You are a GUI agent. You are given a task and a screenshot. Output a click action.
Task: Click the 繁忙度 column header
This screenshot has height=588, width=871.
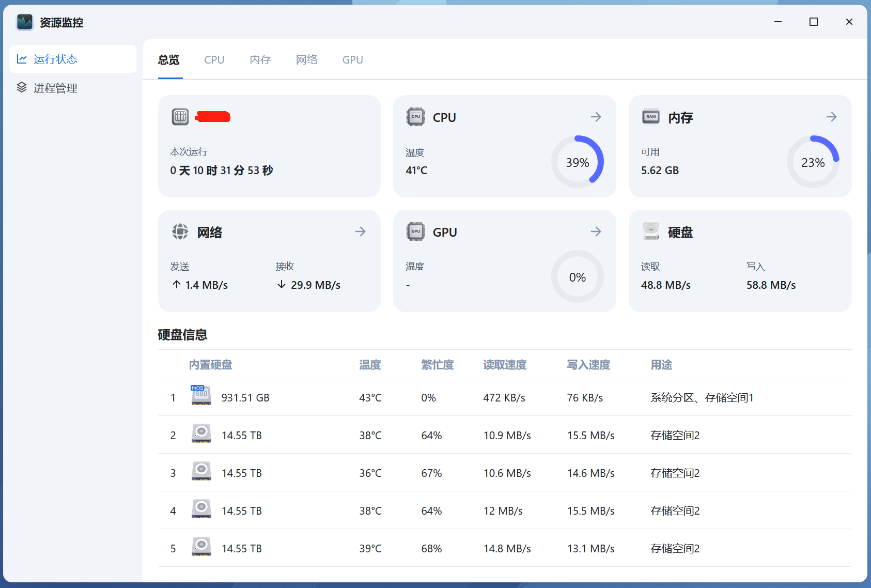[x=438, y=365]
